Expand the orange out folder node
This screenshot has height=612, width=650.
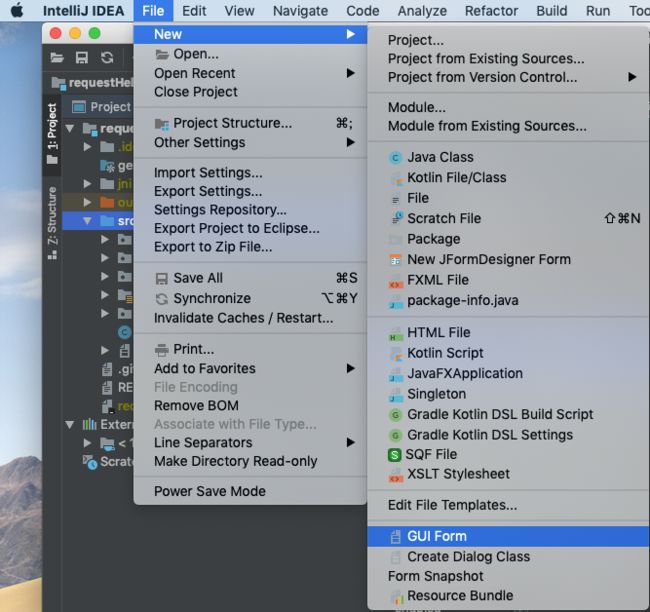(87, 202)
